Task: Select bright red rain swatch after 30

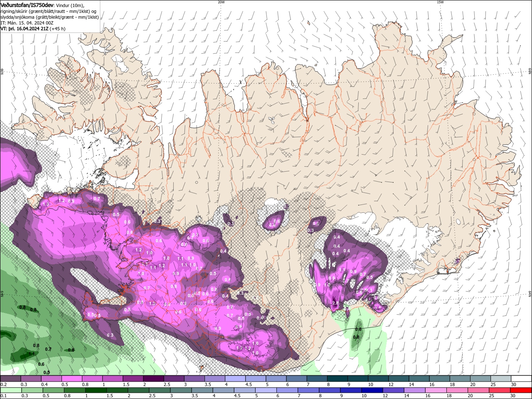Action: (x=521, y=390)
